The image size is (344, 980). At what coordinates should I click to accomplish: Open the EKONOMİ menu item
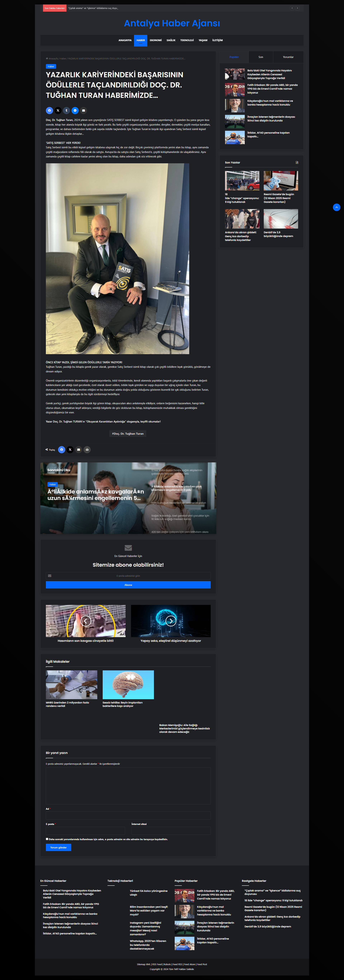tap(156, 40)
